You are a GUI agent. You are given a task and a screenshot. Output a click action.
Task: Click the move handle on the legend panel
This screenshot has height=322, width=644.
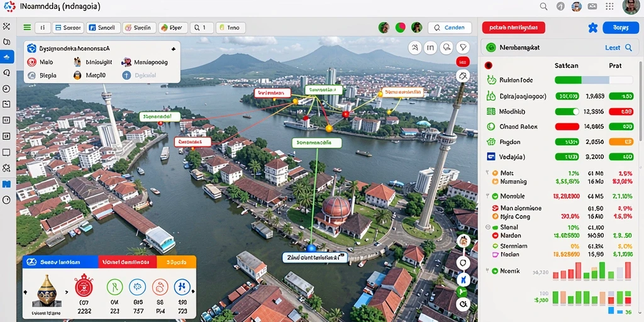(x=174, y=48)
